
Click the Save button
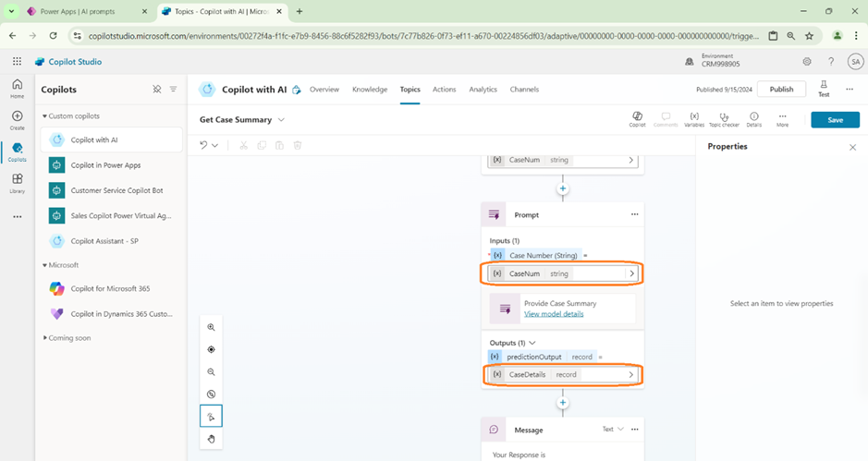pyautogui.click(x=835, y=120)
